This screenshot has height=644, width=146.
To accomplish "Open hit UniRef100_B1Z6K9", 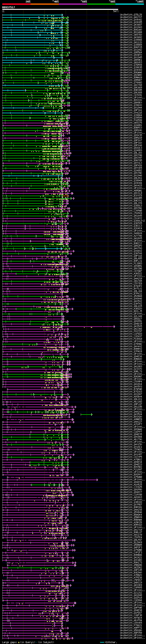I will (131, 543).
